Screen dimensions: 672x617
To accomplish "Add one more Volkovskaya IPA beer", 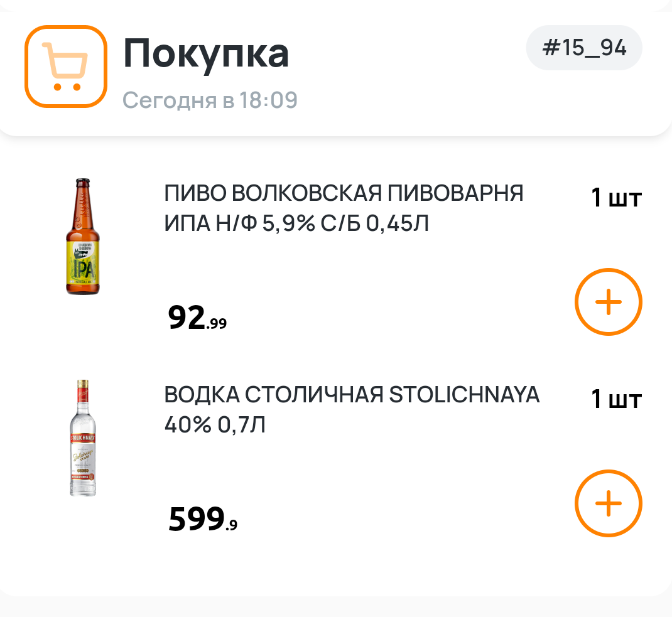I will point(608,303).
